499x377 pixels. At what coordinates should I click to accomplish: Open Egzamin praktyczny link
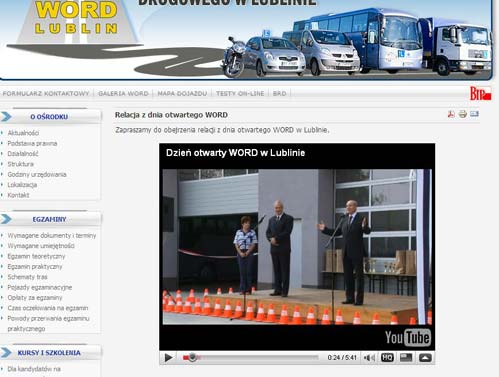tap(35, 266)
